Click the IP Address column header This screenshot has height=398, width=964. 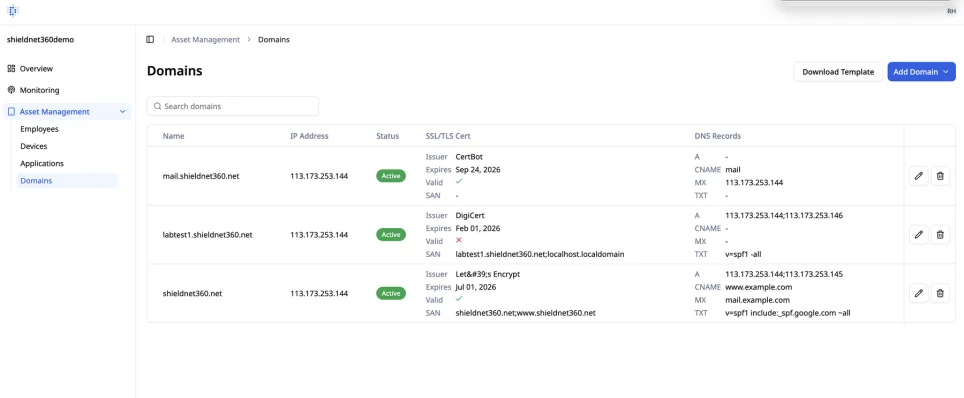(x=309, y=136)
